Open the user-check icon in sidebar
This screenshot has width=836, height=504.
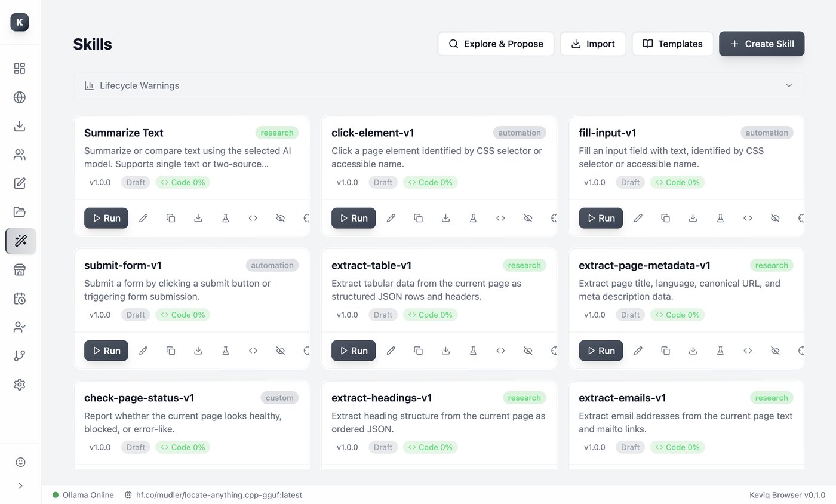coord(20,327)
